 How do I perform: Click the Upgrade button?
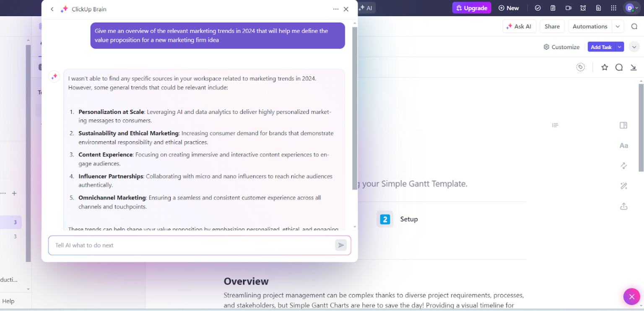click(x=472, y=8)
